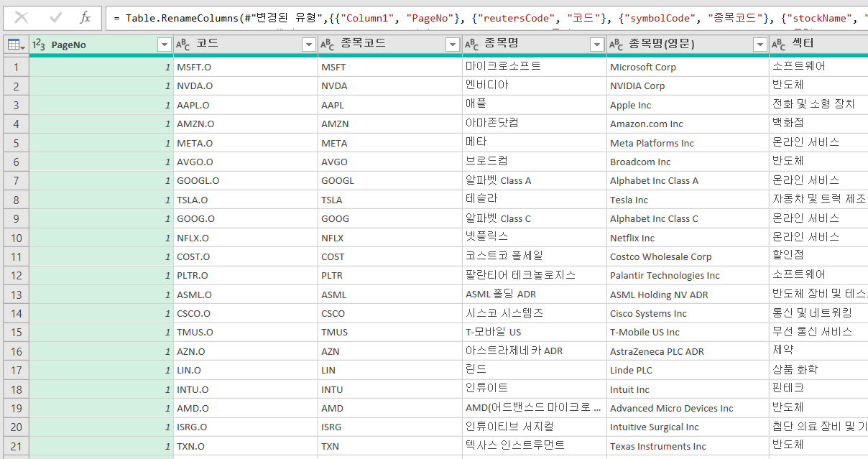Click the PageNo column data type icon

(x=40, y=45)
